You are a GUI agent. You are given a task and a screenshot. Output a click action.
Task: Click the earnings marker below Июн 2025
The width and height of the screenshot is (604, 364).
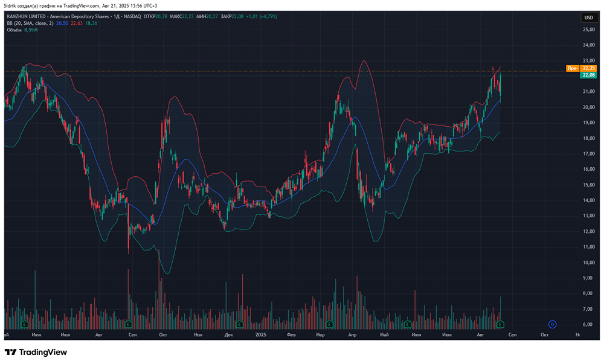click(x=408, y=324)
